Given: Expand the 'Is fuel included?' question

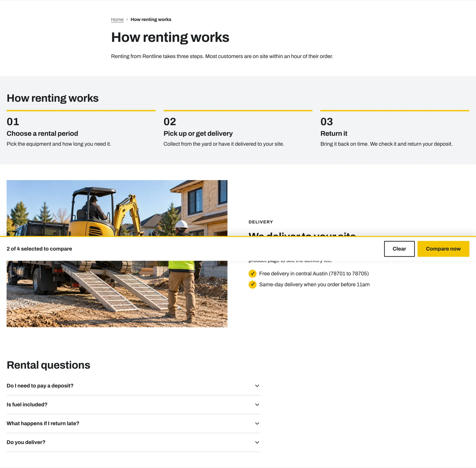Looking at the screenshot, I should pos(133,405).
